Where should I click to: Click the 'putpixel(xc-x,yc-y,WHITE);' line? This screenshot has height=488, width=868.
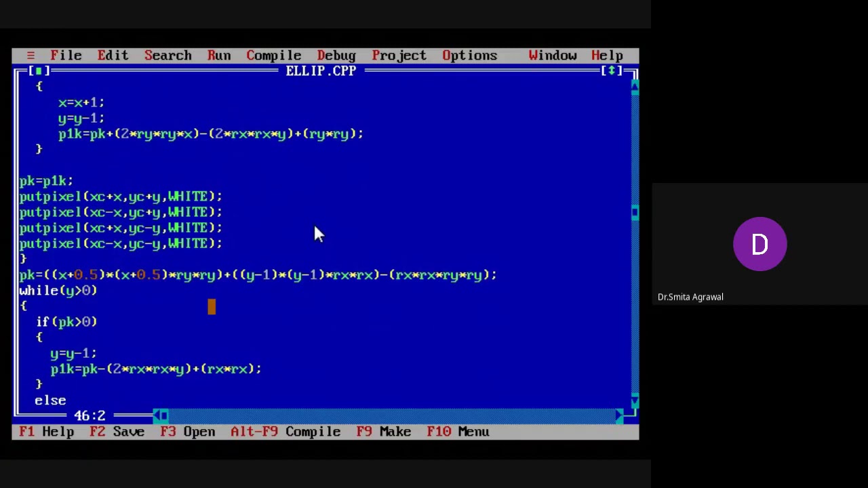click(x=121, y=243)
